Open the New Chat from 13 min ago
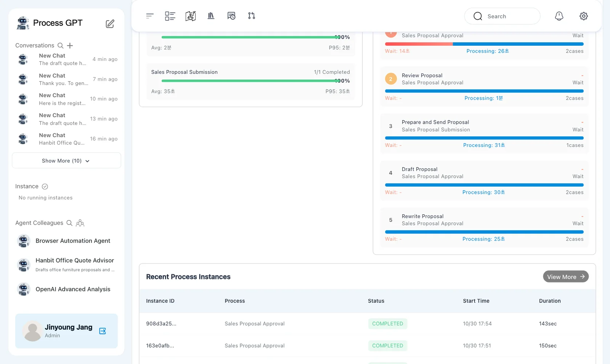Viewport: 610px width, 364px height. click(67, 119)
